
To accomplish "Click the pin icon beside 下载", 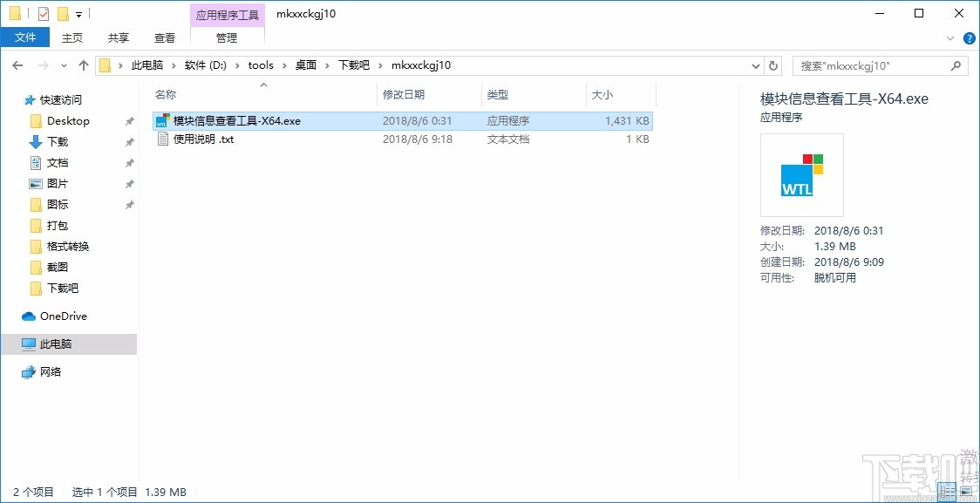I will [129, 142].
